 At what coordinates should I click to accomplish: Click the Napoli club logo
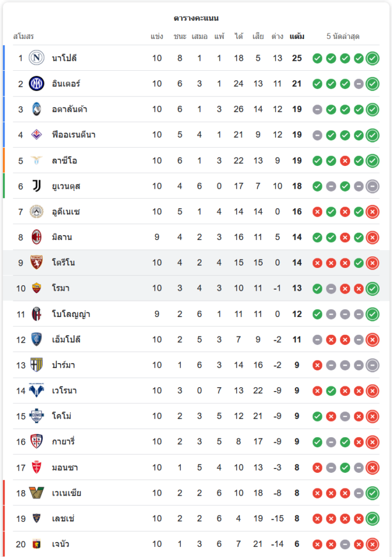37,58
